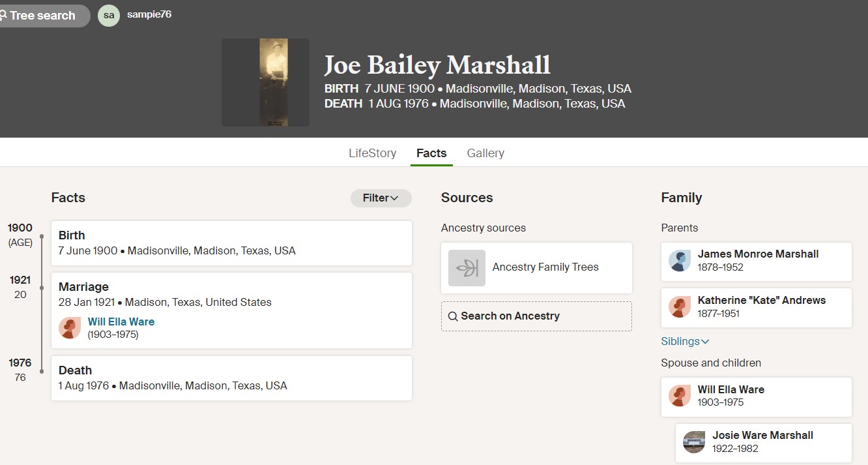Click the 1921 marriage timeline marker
This screenshot has height=465, width=868.
pos(42,288)
